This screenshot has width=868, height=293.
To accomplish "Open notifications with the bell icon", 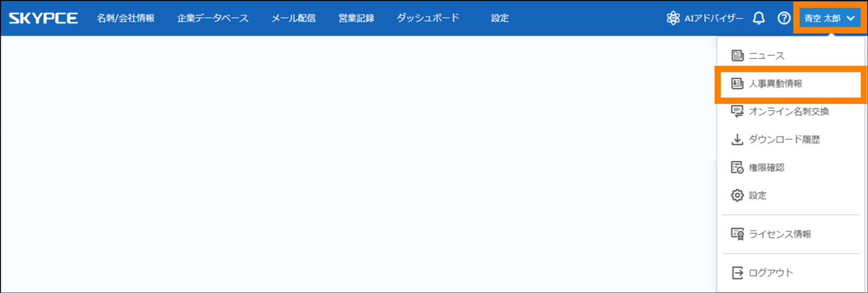I will pos(758,18).
